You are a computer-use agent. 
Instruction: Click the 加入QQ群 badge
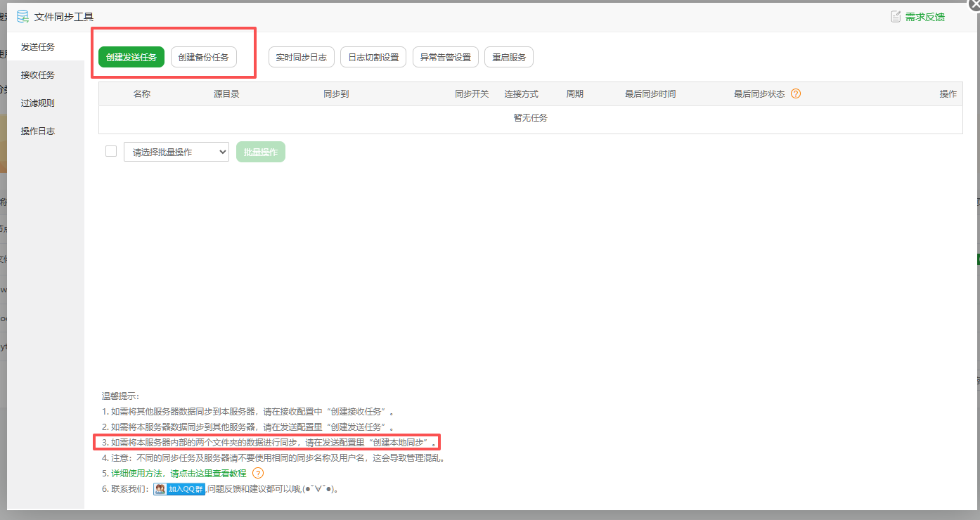tap(180, 489)
